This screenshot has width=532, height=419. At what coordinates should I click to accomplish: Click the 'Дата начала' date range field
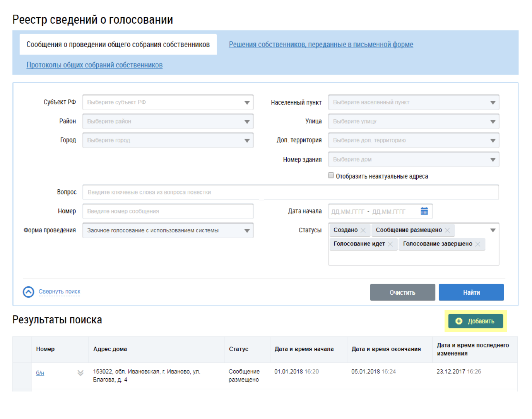380,211
